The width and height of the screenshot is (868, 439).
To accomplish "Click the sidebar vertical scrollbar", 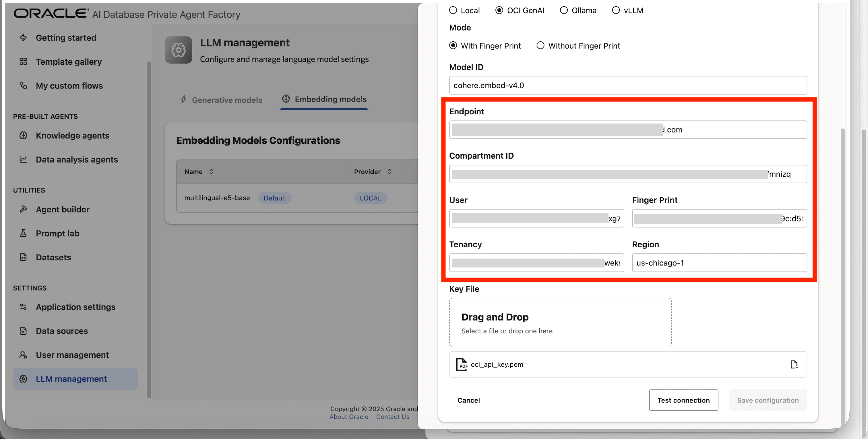I will [149, 229].
